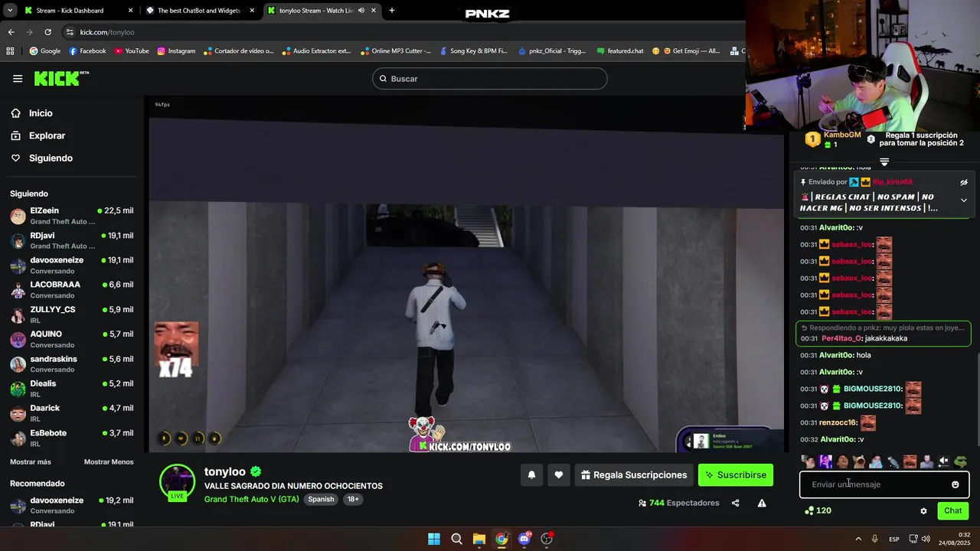The width and height of the screenshot is (980, 551).
Task: Click the Spanish language tag
Action: pyautogui.click(x=321, y=499)
